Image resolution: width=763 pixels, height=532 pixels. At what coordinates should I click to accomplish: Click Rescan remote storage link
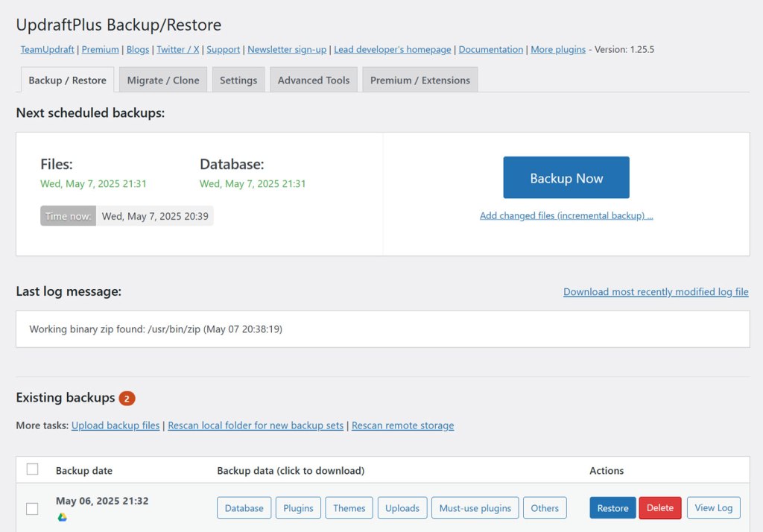403,425
